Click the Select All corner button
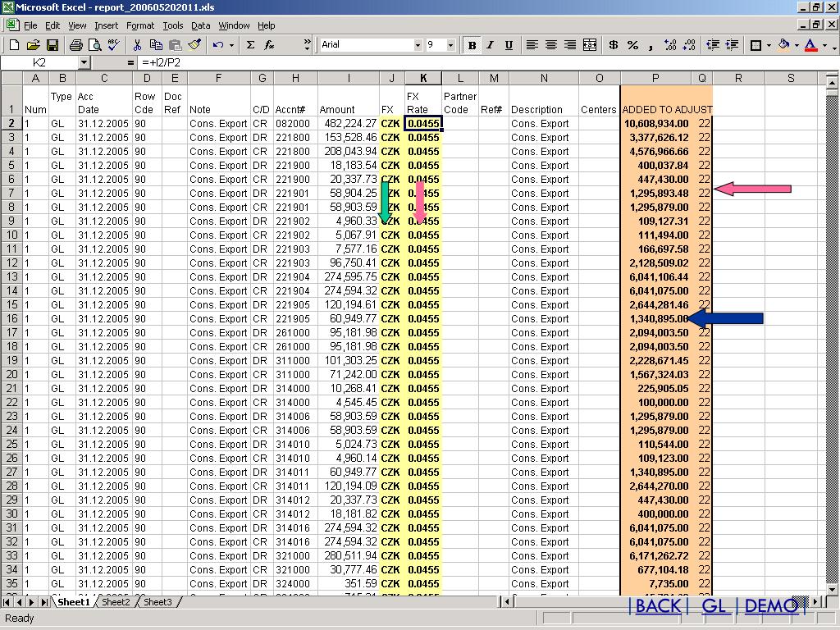This screenshot has width=840, height=630. click(11, 78)
